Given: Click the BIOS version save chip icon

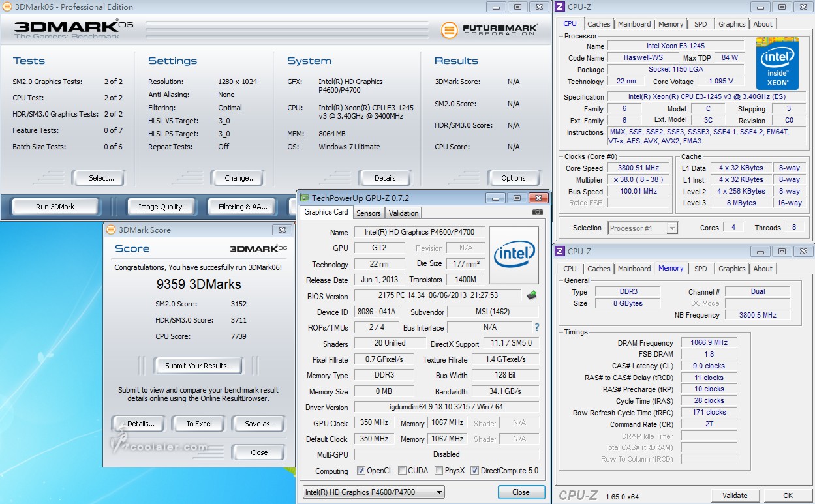Looking at the screenshot, I should point(532,295).
